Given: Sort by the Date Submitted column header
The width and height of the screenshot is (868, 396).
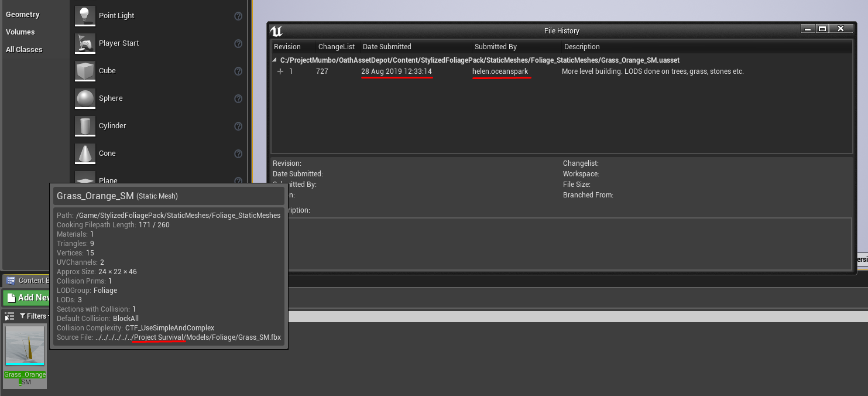Looking at the screenshot, I should tap(387, 47).
